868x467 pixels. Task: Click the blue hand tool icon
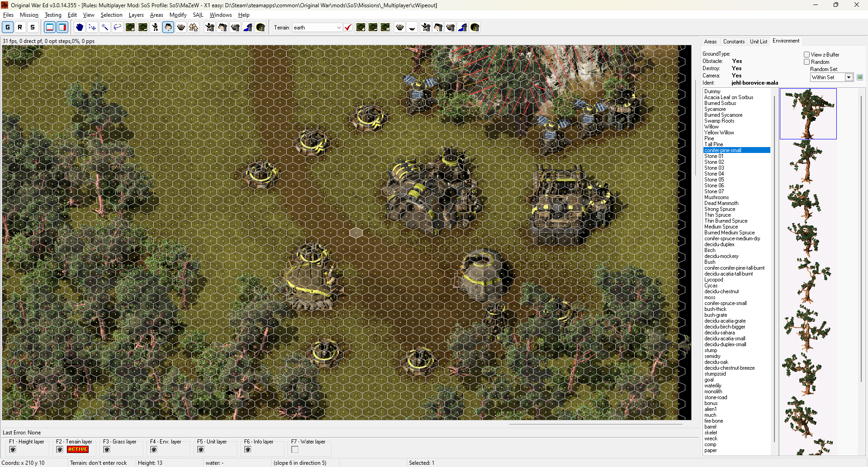80,27
